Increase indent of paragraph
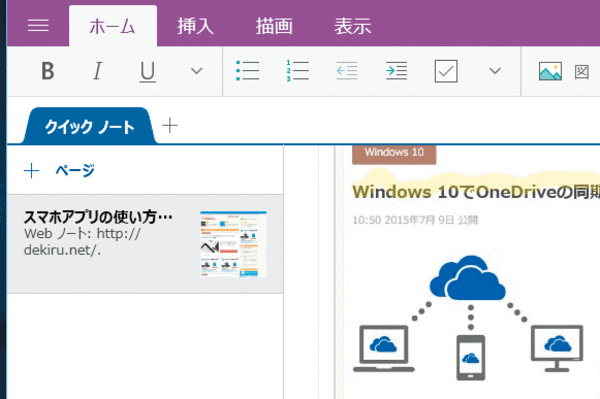Screen dimensions: 600x399 pos(396,71)
